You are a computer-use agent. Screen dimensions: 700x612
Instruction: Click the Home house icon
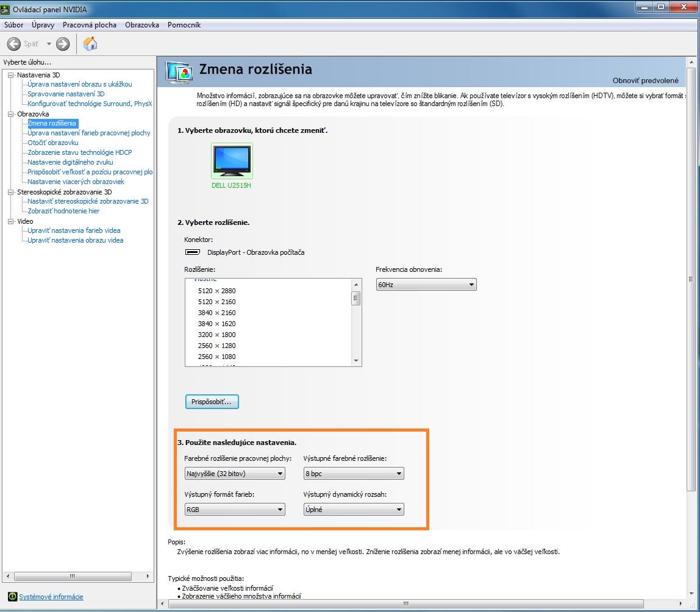(90, 43)
